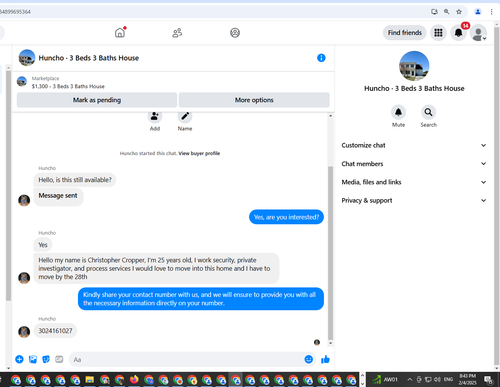
Task: Click chat scrollbar down arrow
Action: pos(330,343)
